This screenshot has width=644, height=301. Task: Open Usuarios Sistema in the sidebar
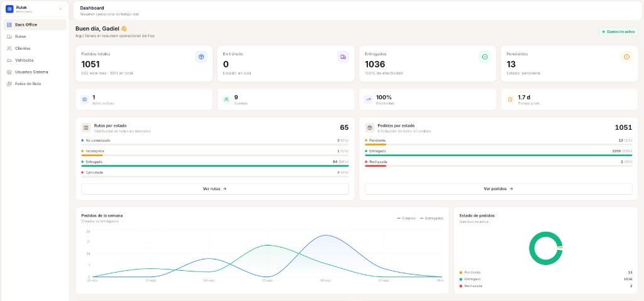[35, 72]
